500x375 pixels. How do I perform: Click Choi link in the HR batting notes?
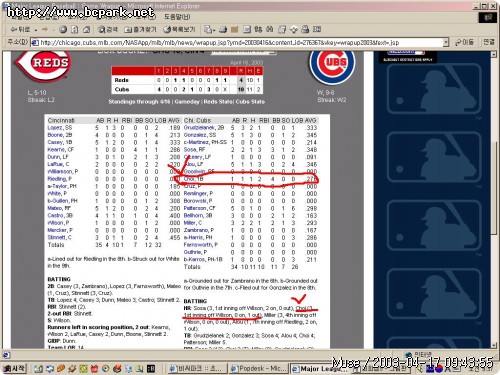tap(302, 308)
